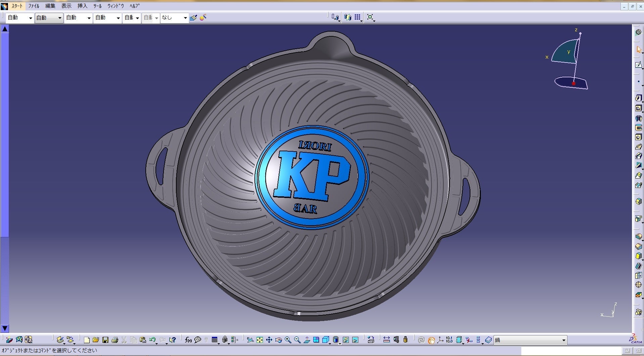Activate the Pan view tool

[269, 340]
